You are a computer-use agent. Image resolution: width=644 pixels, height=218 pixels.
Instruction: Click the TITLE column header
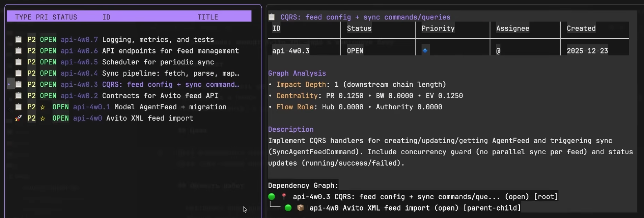point(208,17)
